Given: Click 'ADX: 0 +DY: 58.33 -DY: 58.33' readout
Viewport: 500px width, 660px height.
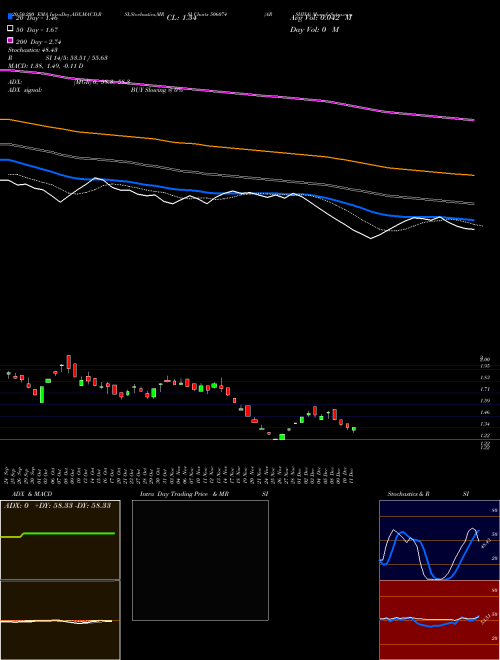Looking at the screenshot, I should [57, 506].
